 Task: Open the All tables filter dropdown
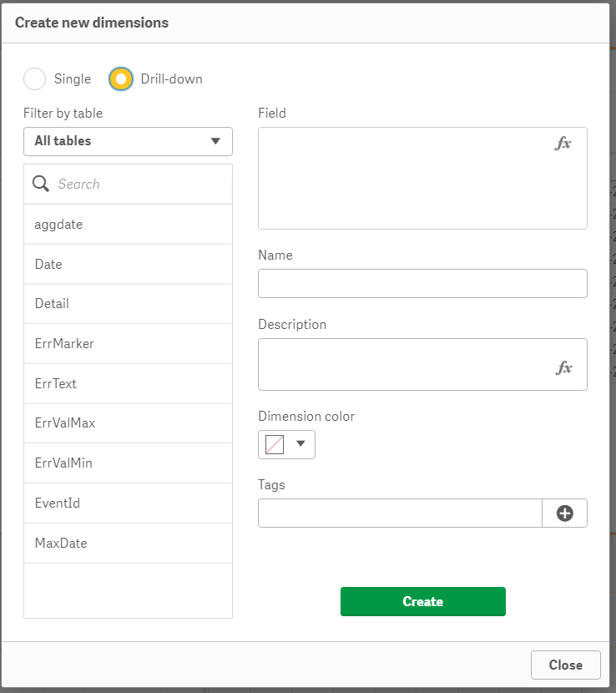128,141
